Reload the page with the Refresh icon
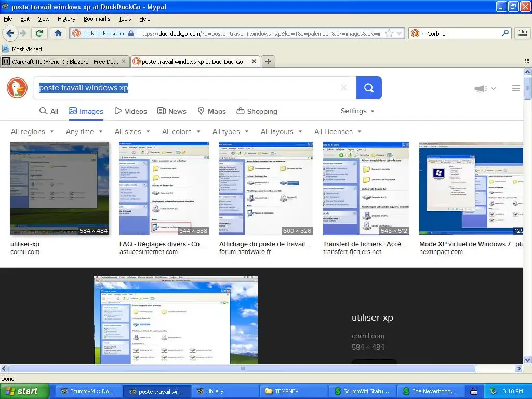532x399 pixels. pos(39,33)
